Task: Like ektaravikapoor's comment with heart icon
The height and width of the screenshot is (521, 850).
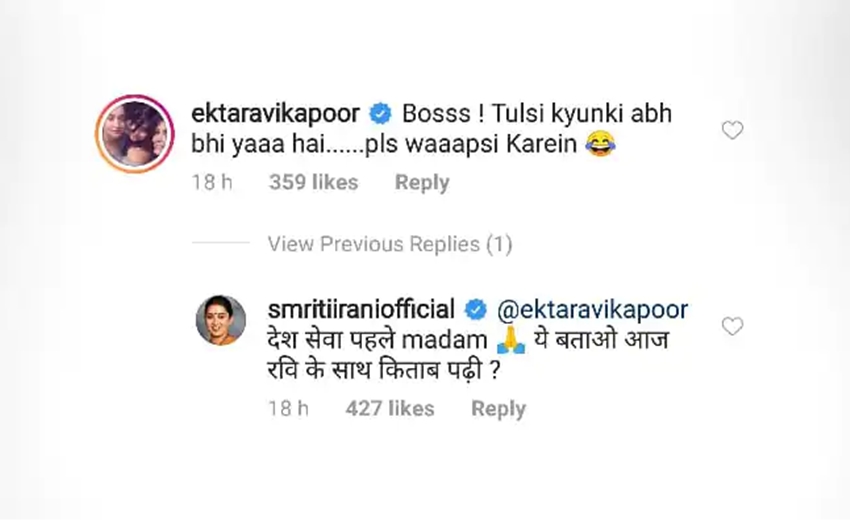Action: pyautogui.click(x=732, y=130)
